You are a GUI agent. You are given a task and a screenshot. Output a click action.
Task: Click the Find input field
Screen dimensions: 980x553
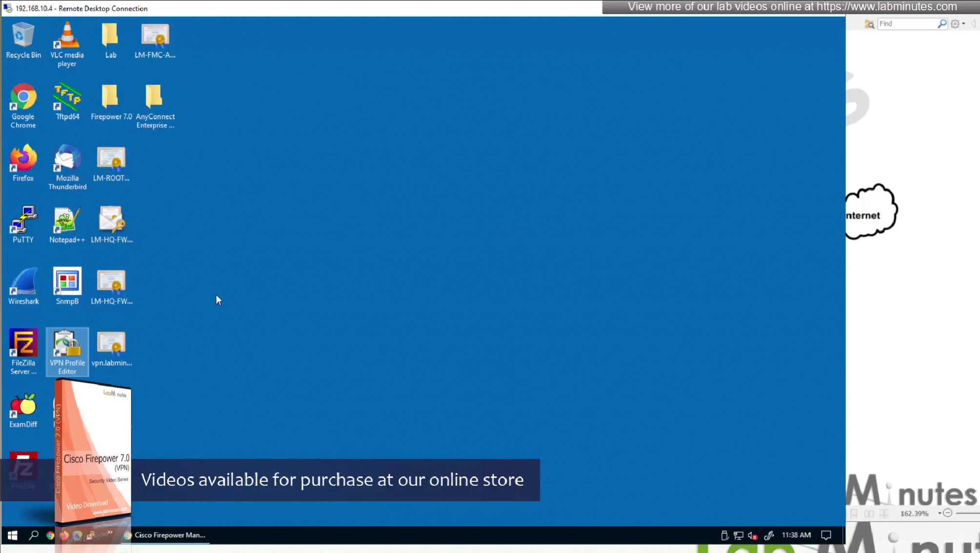[x=906, y=23]
